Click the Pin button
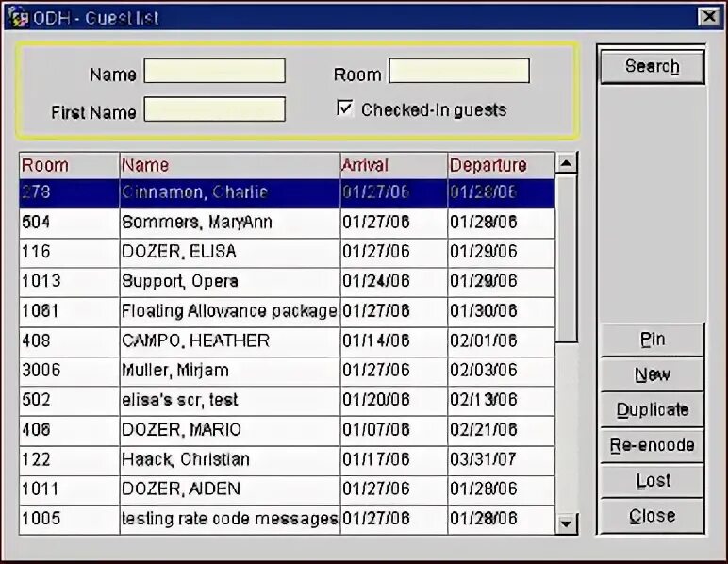The image size is (728, 564). (653, 340)
